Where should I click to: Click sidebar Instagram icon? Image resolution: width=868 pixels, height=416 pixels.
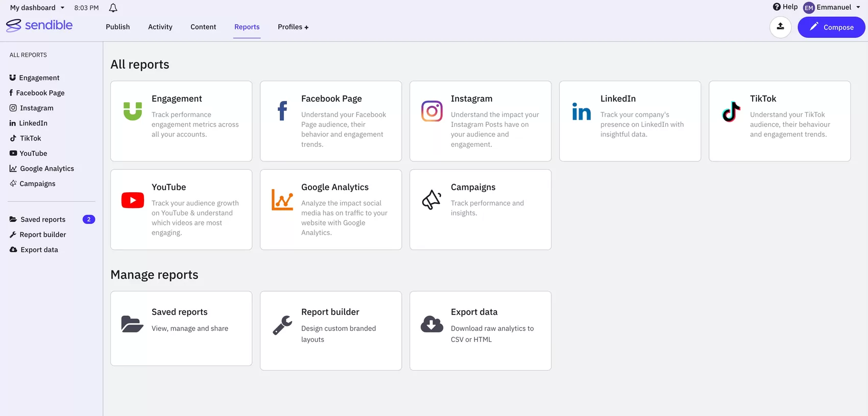point(13,108)
